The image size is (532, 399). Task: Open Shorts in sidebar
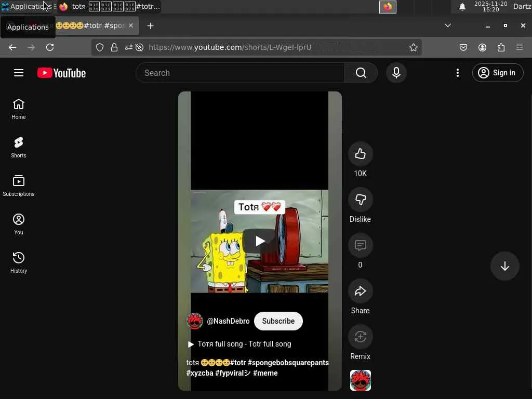[x=19, y=148]
